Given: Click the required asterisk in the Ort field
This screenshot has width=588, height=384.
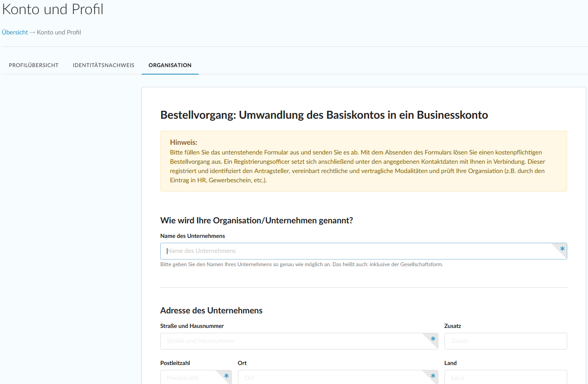Looking at the screenshot, I should (433, 376).
